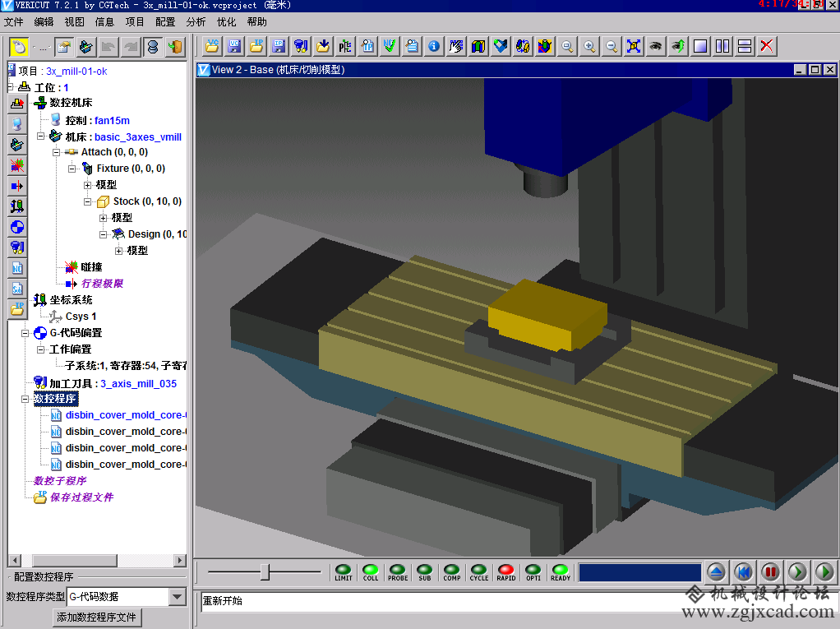840x629 pixels.
Task: Click the Play to End green arrow button
Action: [x=825, y=572]
